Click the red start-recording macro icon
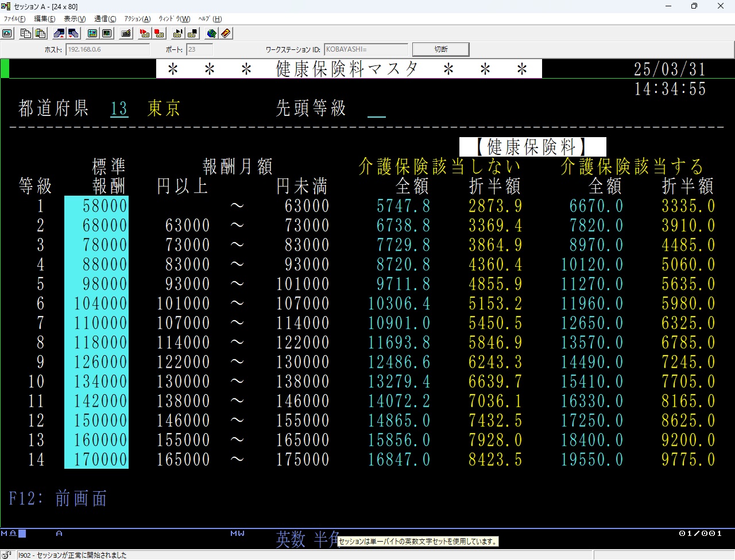Viewport: 735px width, 560px height. [145, 33]
